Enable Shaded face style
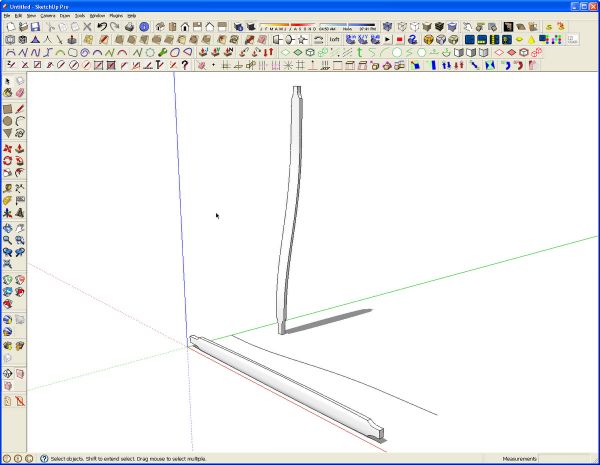 (427, 26)
